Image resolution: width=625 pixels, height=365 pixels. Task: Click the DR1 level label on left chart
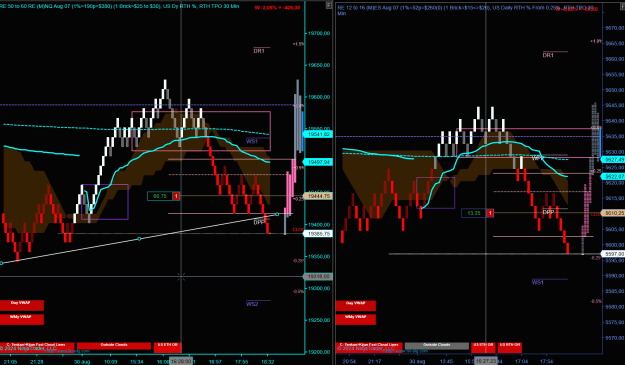coord(259,51)
